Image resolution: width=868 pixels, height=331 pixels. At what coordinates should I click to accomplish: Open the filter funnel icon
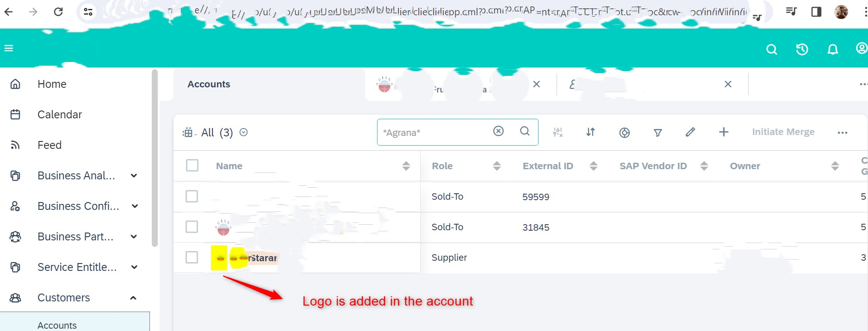(x=657, y=133)
